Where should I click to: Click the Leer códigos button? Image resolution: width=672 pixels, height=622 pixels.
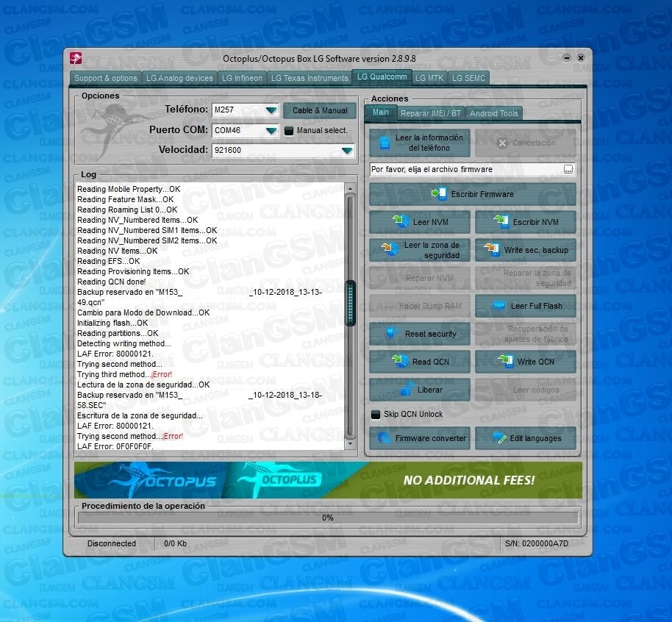pyautogui.click(x=526, y=389)
